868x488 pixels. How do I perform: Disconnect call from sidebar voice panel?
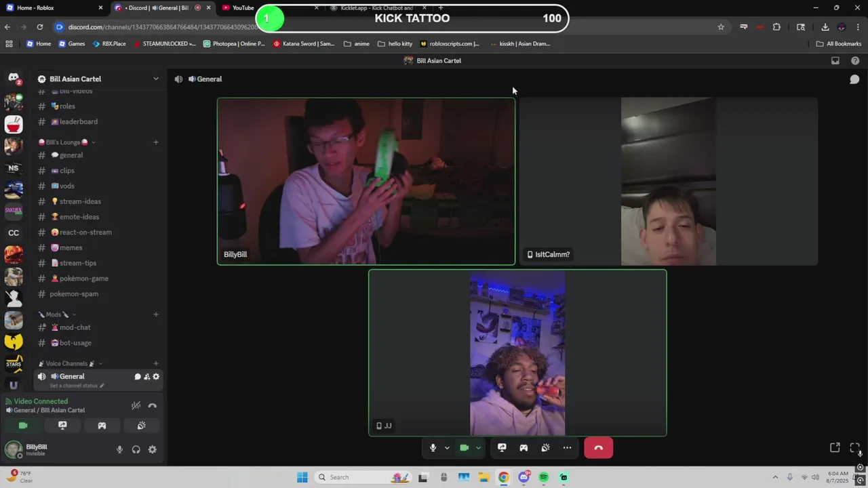click(x=153, y=405)
